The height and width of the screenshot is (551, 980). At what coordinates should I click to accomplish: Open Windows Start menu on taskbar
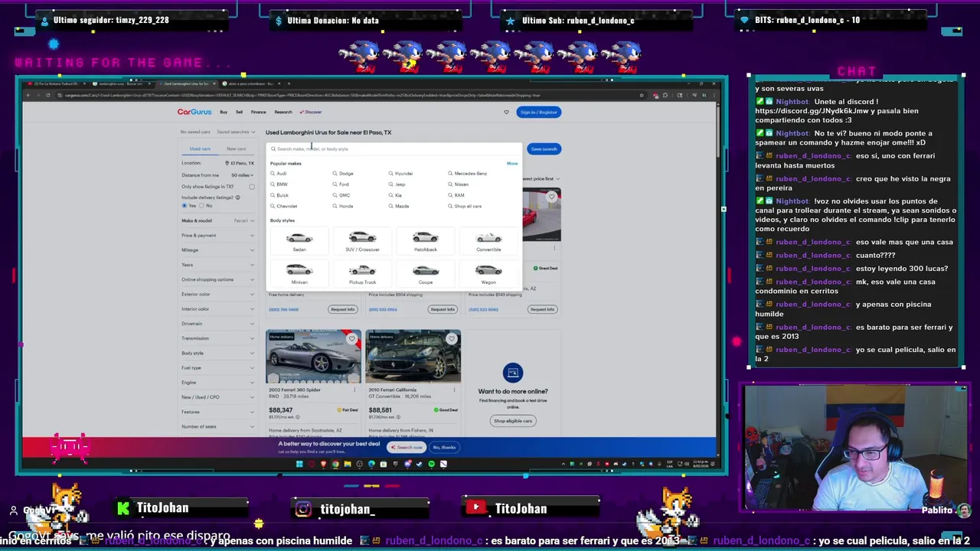coord(299,464)
